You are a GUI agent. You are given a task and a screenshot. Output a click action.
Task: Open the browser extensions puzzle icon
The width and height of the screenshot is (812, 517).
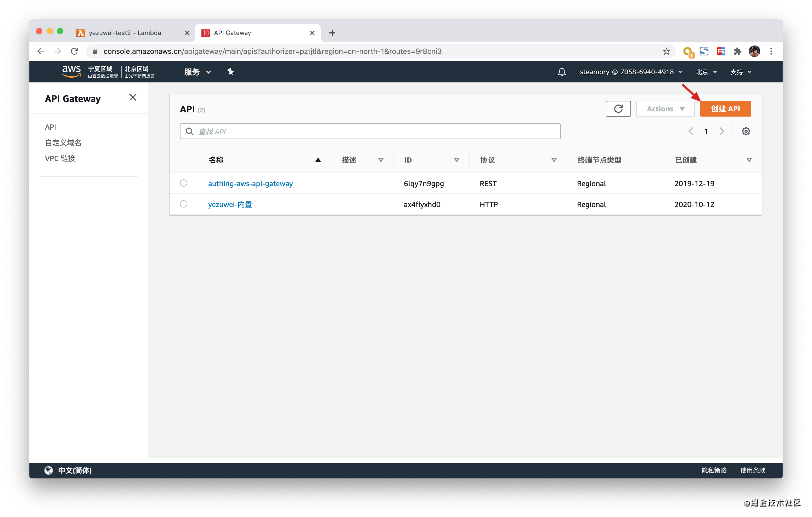pyautogui.click(x=737, y=51)
